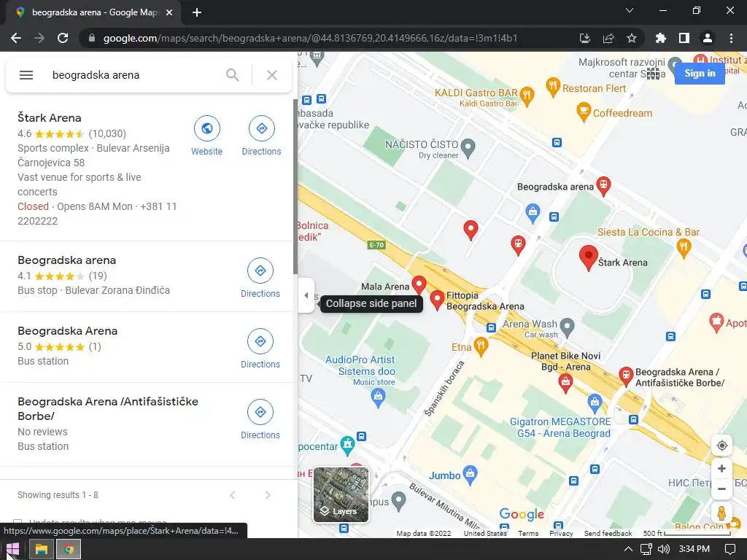Open a new browser tab

(x=197, y=13)
